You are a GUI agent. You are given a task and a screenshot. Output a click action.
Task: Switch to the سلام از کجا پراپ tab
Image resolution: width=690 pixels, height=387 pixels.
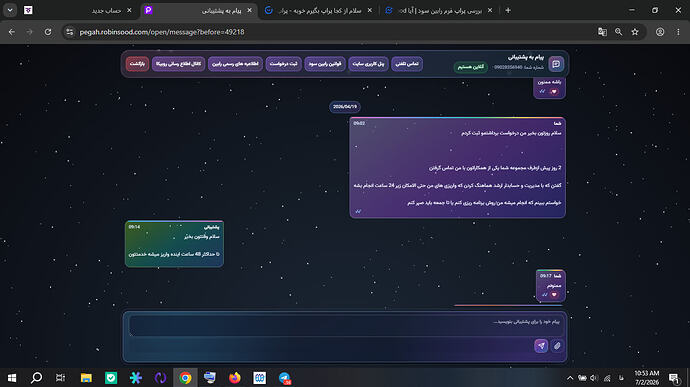pyautogui.click(x=320, y=10)
